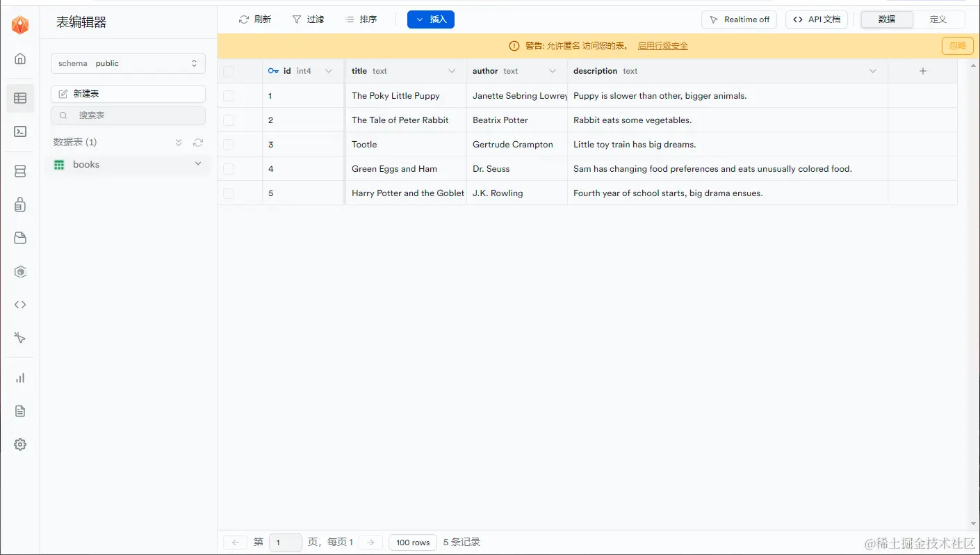Click cell Harry Potter and the Goblet

coord(406,193)
